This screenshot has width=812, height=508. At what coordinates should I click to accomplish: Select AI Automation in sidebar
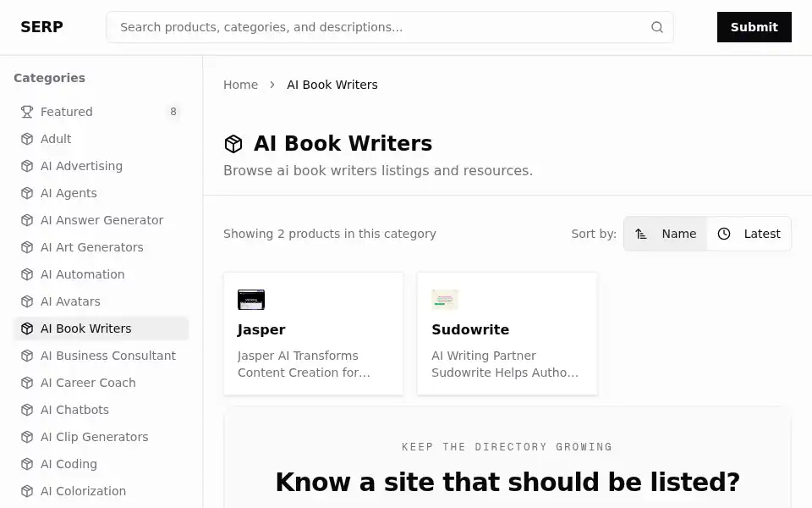(x=101, y=274)
